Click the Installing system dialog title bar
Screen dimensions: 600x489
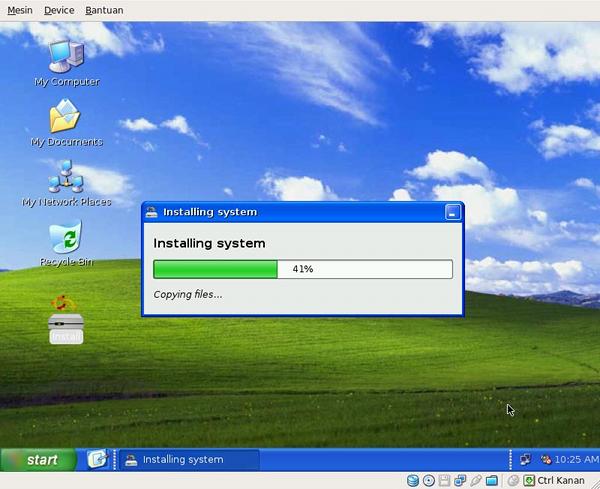click(302, 212)
